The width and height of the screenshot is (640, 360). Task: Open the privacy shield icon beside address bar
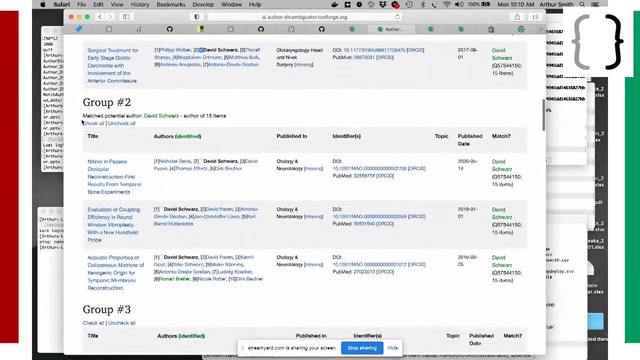point(197,17)
